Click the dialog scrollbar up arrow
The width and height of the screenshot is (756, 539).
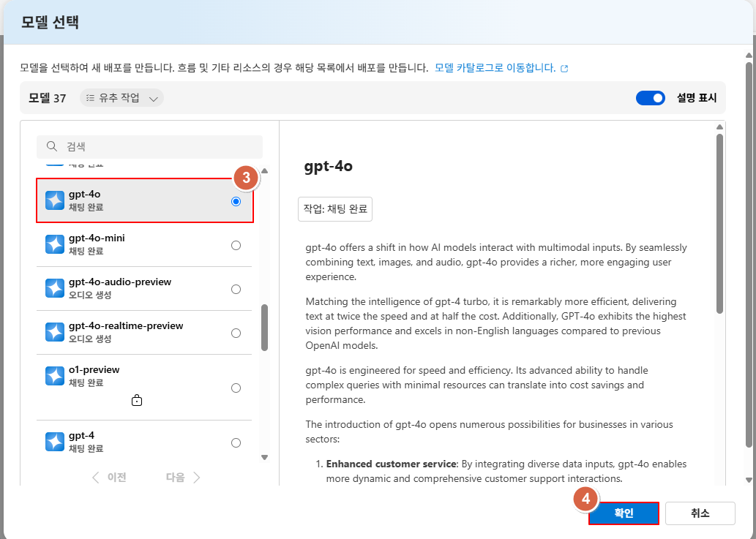748,56
